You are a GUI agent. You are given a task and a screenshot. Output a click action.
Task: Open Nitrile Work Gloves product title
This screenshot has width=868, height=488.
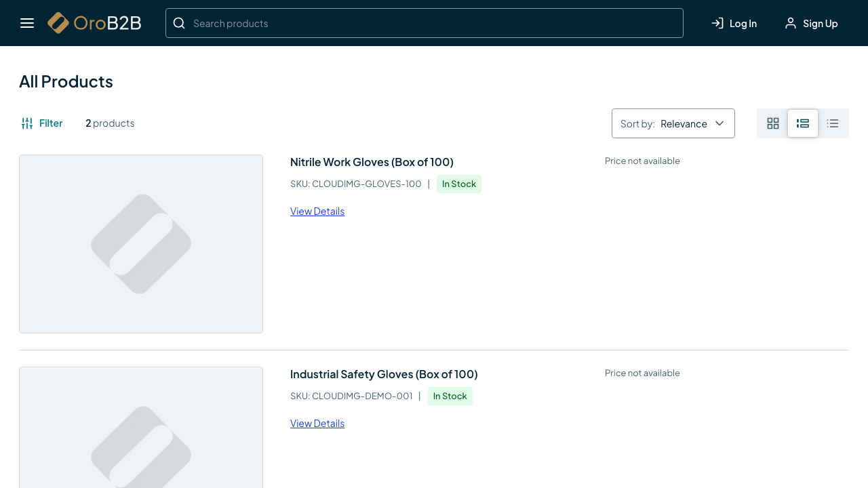372,162
